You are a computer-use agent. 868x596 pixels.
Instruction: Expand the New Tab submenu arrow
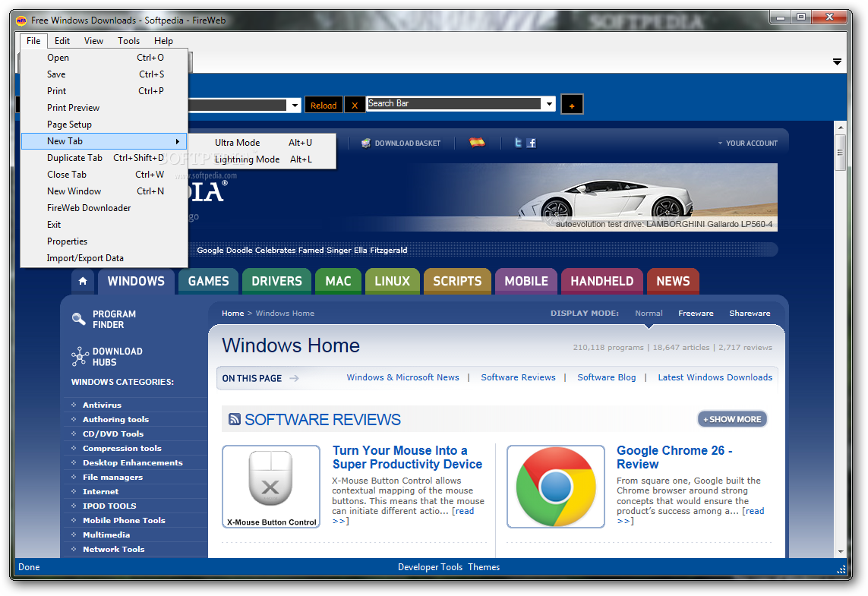(x=178, y=142)
